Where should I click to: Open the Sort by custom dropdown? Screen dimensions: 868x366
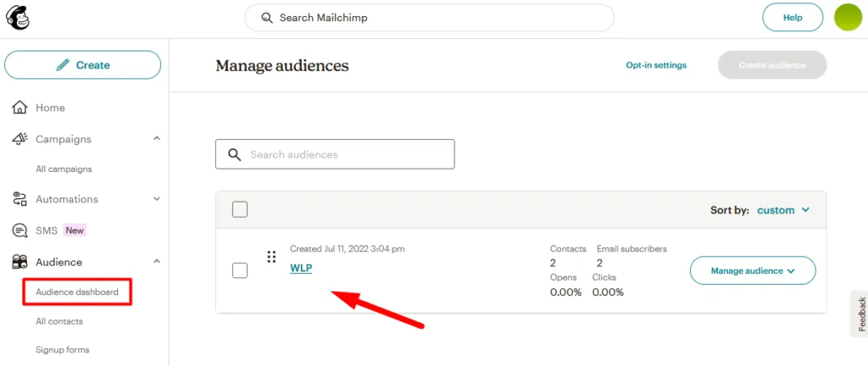(x=783, y=210)
